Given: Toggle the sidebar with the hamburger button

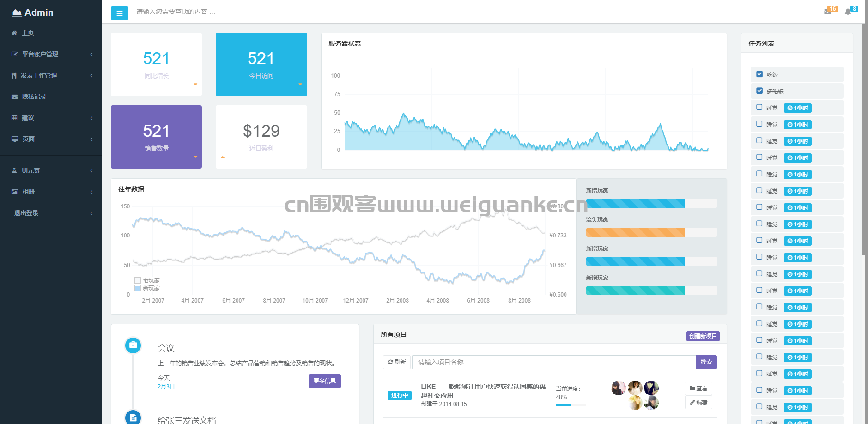Looking at the screenshot, I should (120, 13).
